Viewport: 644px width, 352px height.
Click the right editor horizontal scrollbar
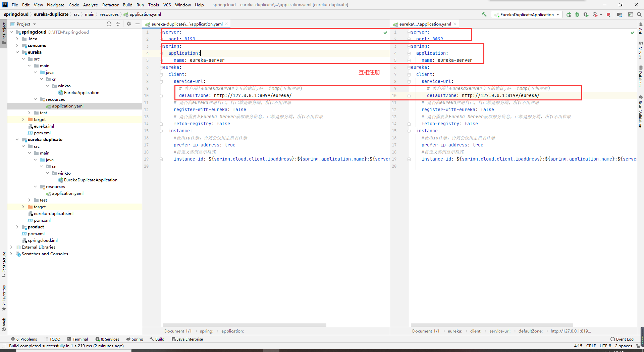tap(492, 325)
